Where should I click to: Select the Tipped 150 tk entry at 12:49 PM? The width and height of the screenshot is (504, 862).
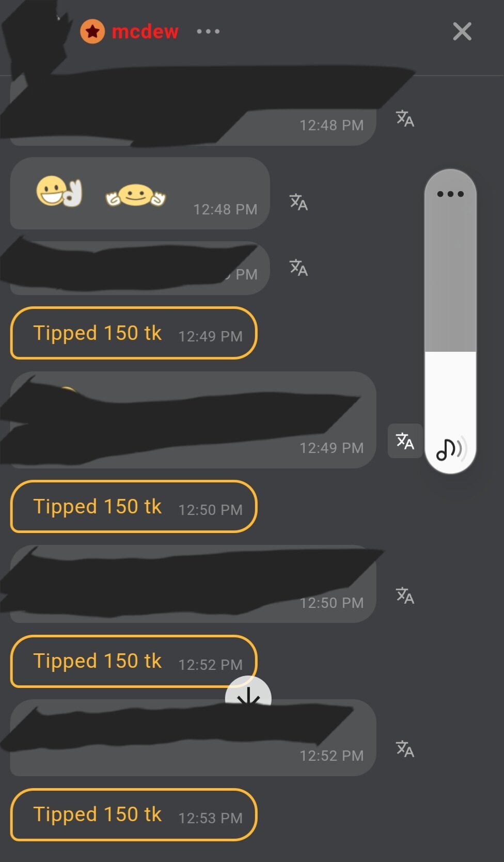tap(134, 333)
